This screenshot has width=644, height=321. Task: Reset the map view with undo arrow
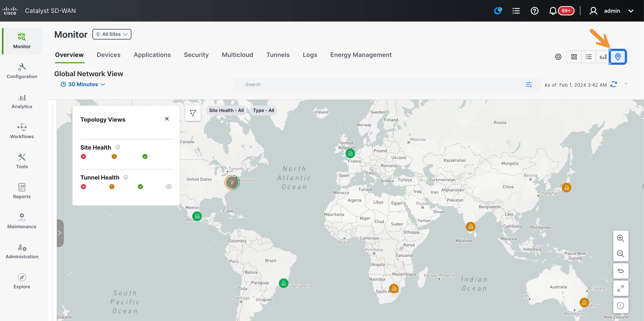click(x=621, y=271)
